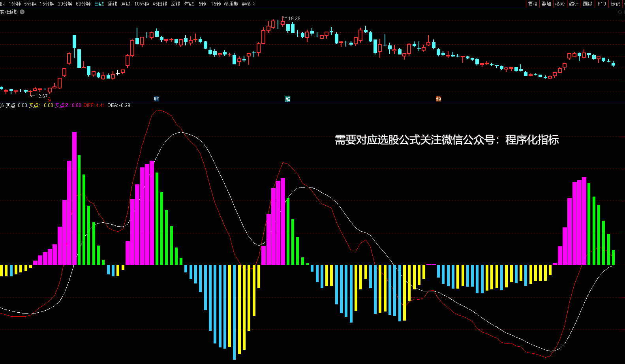
Task: Toggle 多股 multi-stock view
Action: pos(560,4)
